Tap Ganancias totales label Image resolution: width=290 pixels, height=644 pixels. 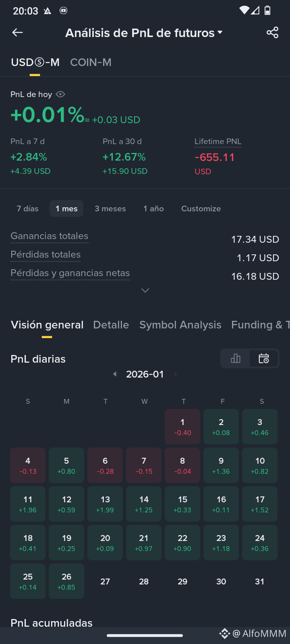tap(50, 236)
